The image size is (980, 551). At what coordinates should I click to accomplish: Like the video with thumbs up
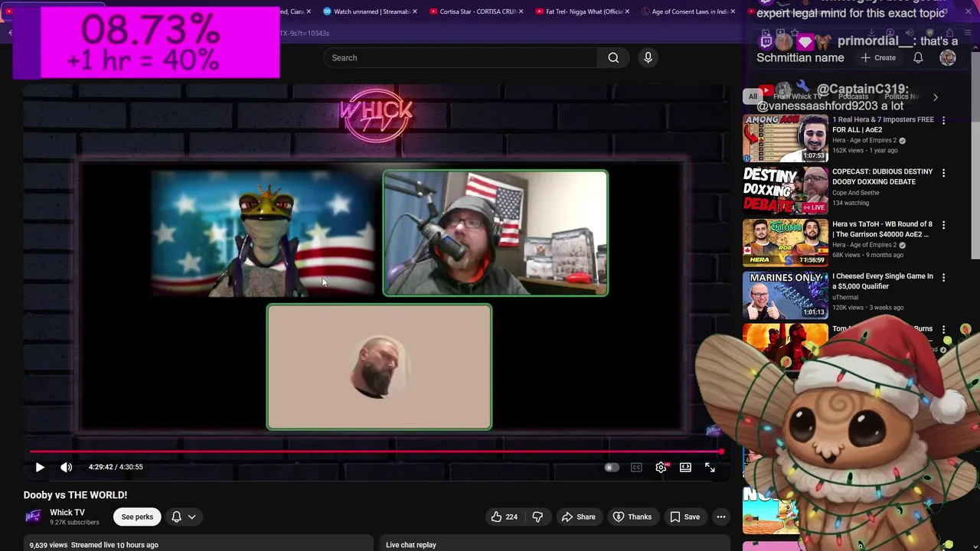coord(504,517)
